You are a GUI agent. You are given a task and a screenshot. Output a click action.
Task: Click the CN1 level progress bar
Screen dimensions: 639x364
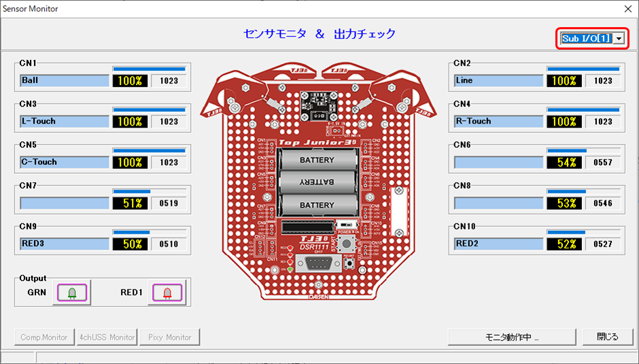pyautogui.click(x=149, y=69)
